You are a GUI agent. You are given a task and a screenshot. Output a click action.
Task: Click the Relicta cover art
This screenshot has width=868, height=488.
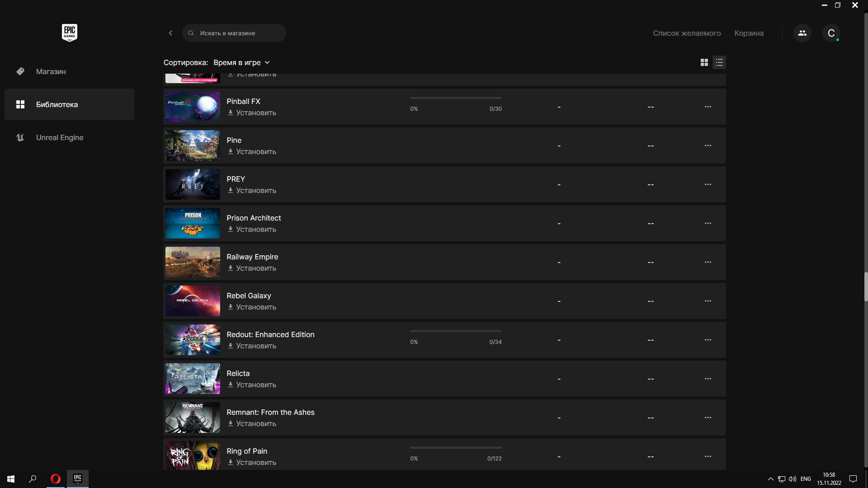pos(193,379)
